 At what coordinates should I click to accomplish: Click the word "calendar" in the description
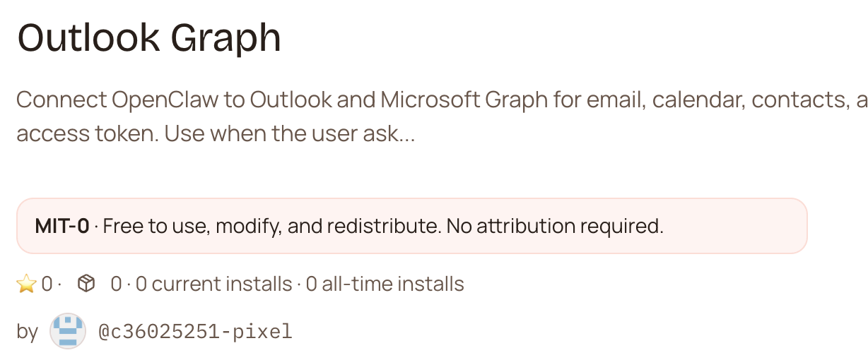pos(697,100)
